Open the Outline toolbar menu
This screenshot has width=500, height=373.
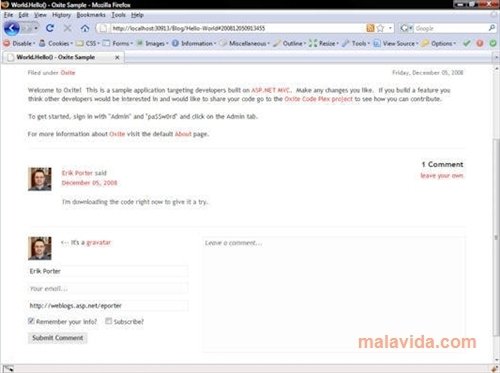click(x=289, y=43)
